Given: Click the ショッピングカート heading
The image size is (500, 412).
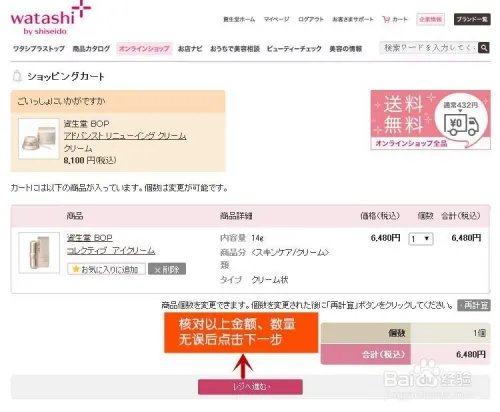Looking at the screenshot, I should pyautogui.click(x=66, y=77).
